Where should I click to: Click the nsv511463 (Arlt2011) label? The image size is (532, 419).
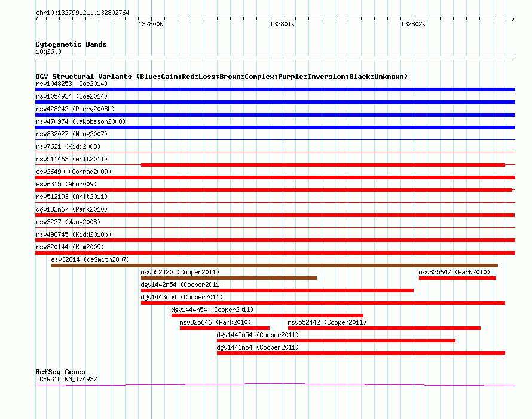[72, 159]
